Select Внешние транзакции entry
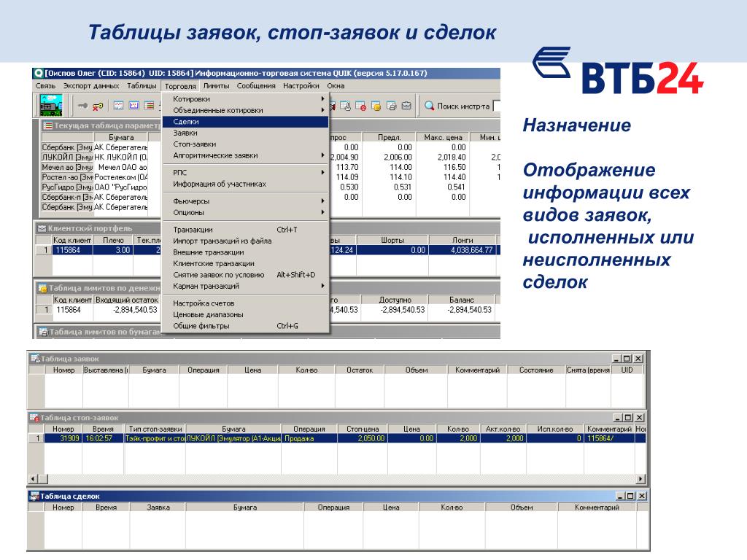The image size is (747, 560). click(x=245, y=253)
